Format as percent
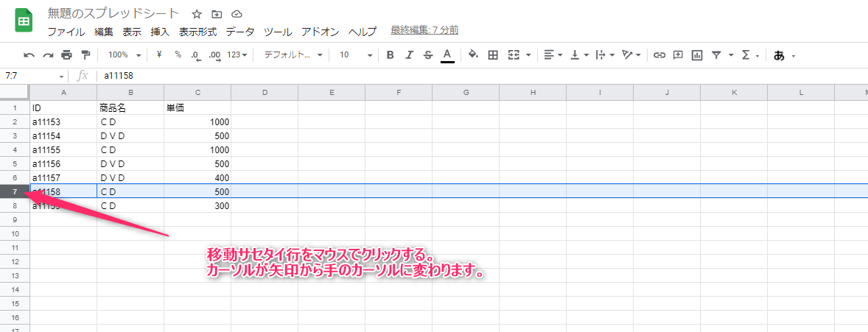This screenshot has height=332, width=868. tap(178, 54)
